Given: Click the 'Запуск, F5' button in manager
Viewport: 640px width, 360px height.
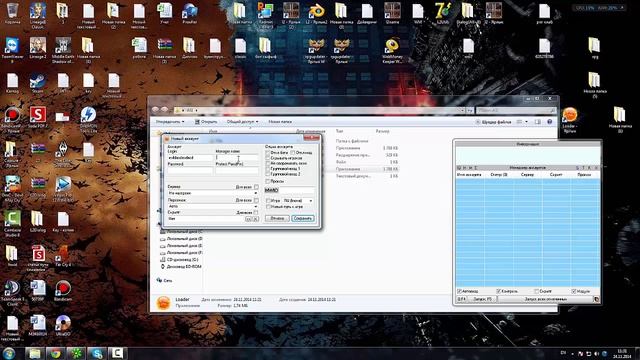Looking at the screenshot, I should click(482, 299).
